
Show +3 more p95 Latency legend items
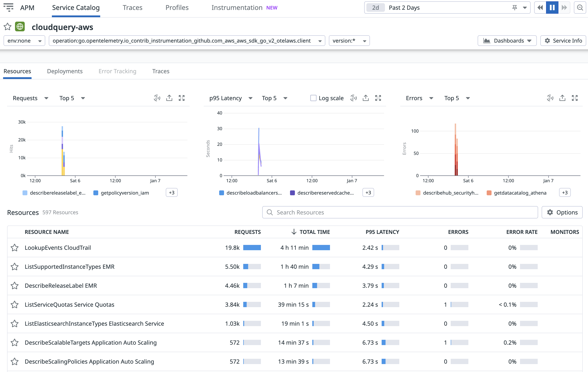[368, 193]
